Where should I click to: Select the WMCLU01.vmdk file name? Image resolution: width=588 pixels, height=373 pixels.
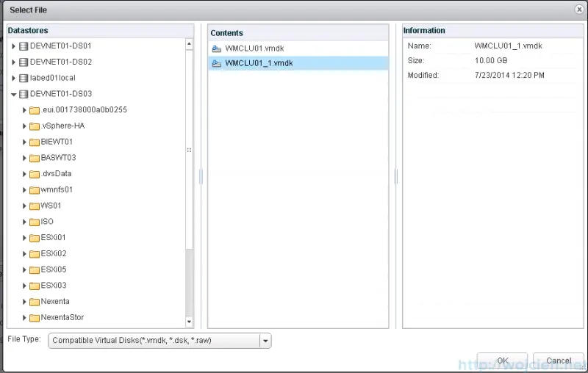tap(254, 48)
